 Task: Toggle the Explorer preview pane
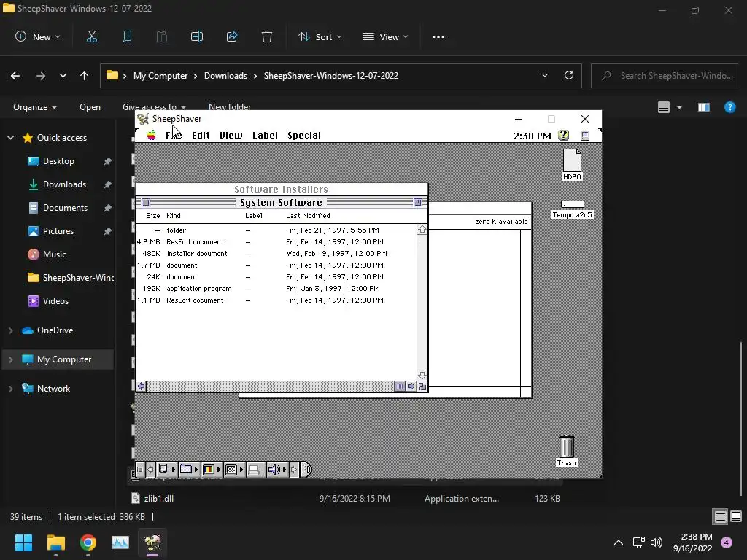click(704, 107)
